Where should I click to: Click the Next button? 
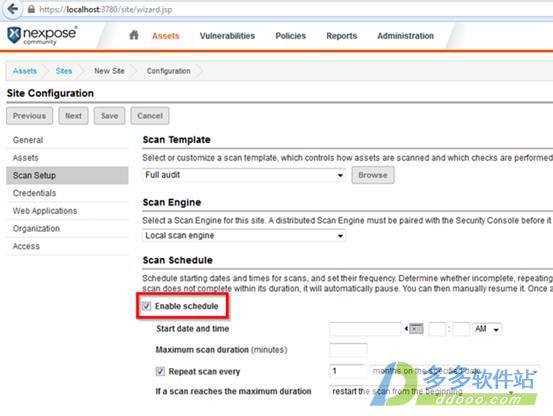[x=73, y=116]
